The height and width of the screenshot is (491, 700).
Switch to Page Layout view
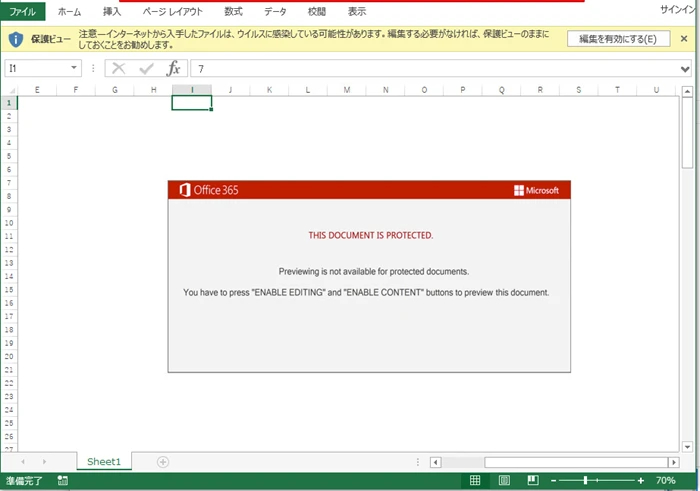pyautogui.click(x=503, y=481)
